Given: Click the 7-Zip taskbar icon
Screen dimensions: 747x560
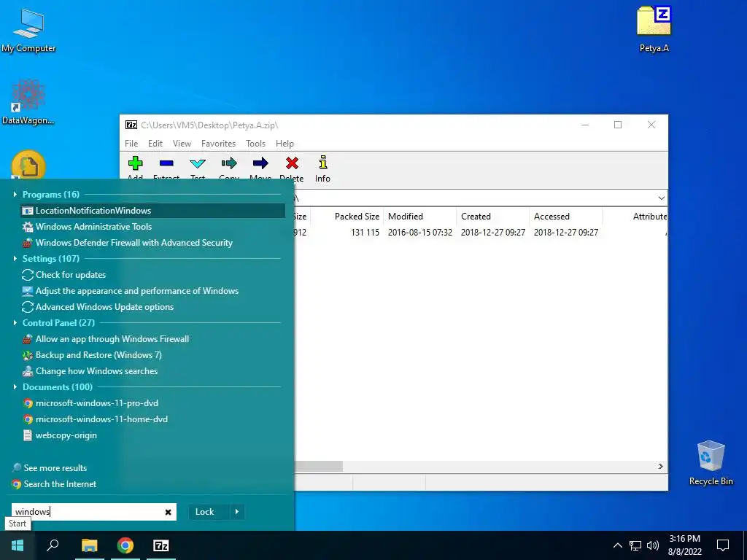Looking at the screenshot, I should pos(161,545).
